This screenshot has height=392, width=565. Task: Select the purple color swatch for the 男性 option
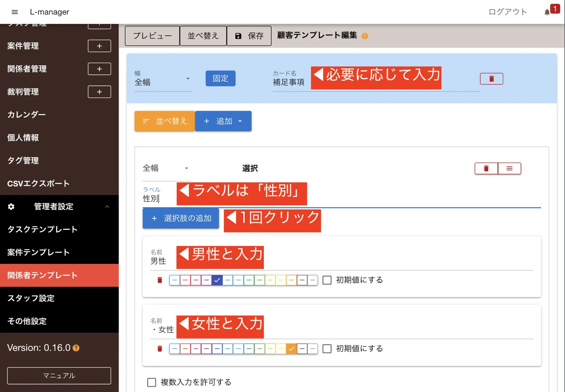click(x=207, y=280)
